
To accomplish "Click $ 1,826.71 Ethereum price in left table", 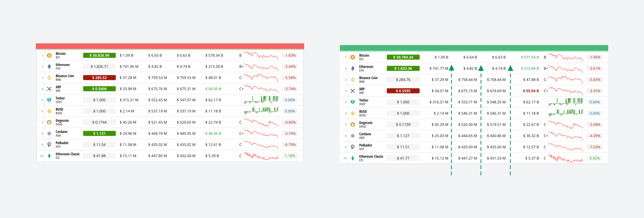I will [x=100, y=67].
